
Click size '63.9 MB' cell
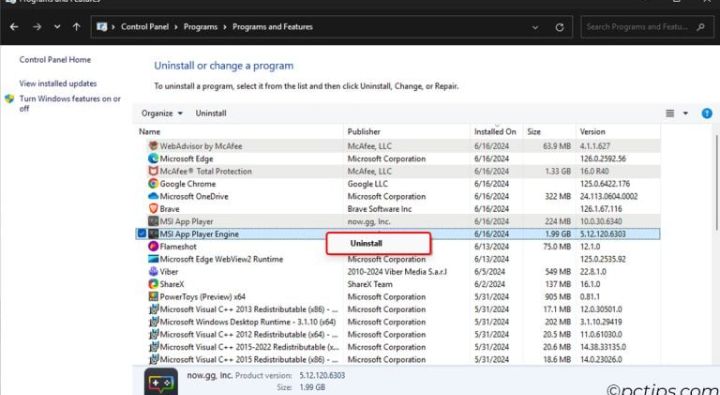(x=557, y=146)
